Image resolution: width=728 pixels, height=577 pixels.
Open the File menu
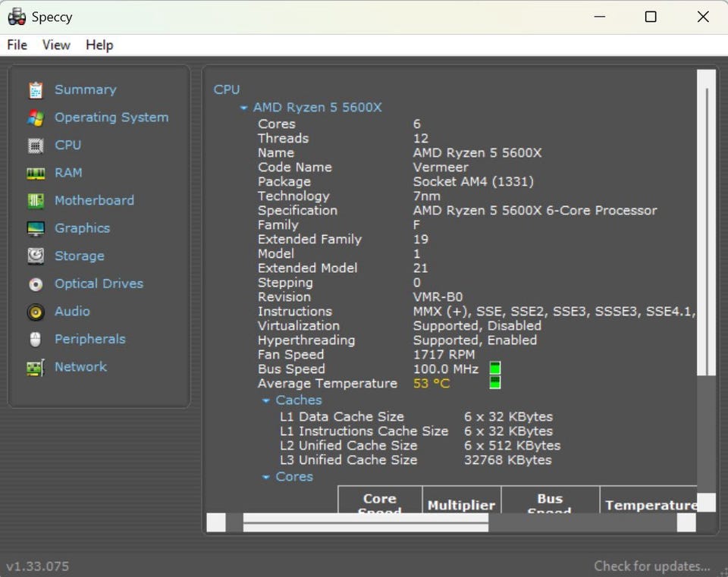(x=17, y=45)
